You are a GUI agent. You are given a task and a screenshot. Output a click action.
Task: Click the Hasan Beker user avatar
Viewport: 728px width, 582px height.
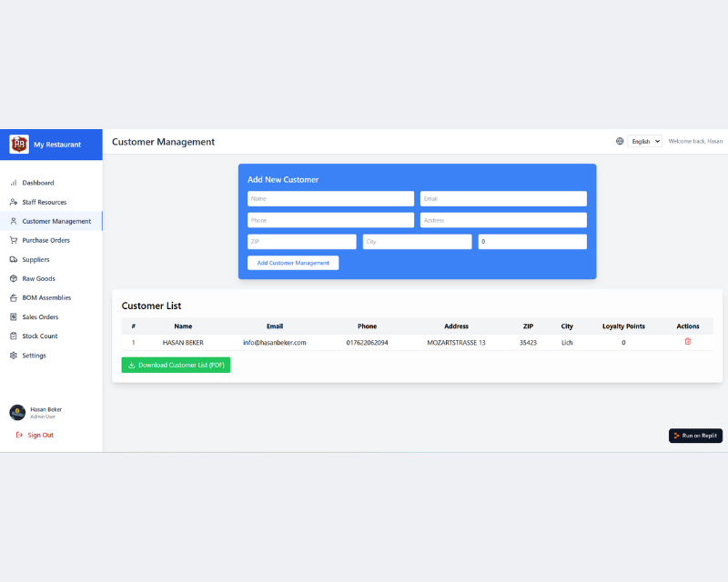click(17, 413)
